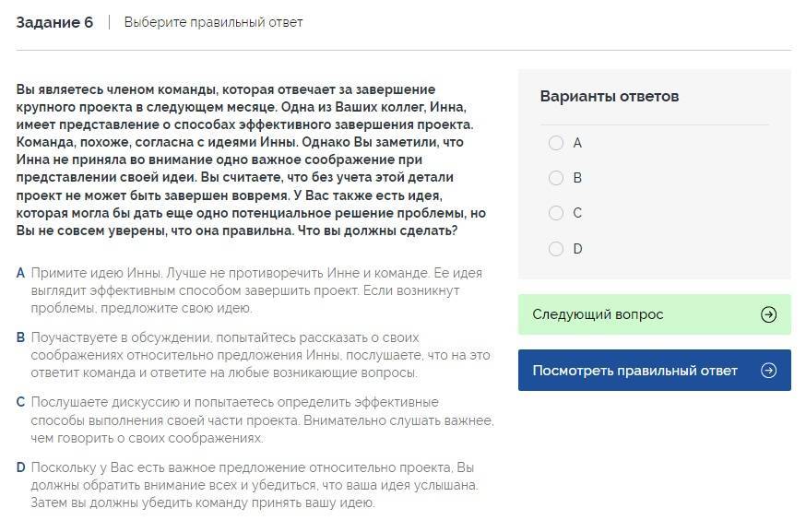Click circled arrow icon in 'Посмотреть правильный ответ'
Image resolution: width=806 pixels, height=532 pixels.
click(x=768, y=371)
